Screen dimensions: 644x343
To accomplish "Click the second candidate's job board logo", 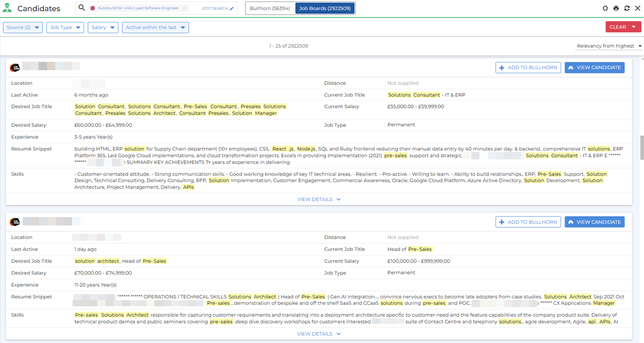I will tap(15, 222).
